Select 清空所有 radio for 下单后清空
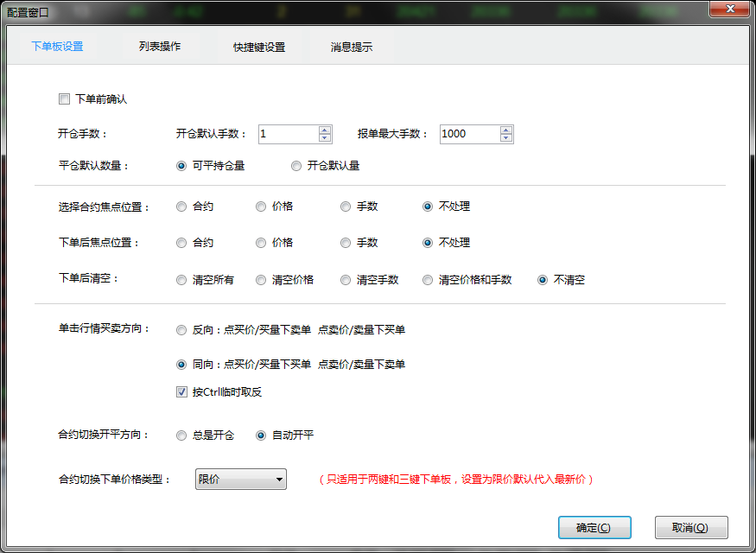This screenshot has height=553, width=756. click(181, 280)
